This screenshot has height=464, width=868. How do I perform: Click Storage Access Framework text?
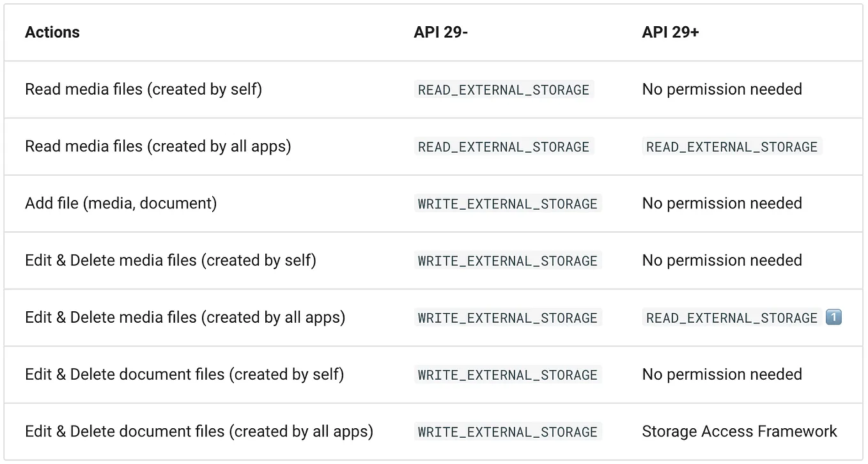pos(740,431)
